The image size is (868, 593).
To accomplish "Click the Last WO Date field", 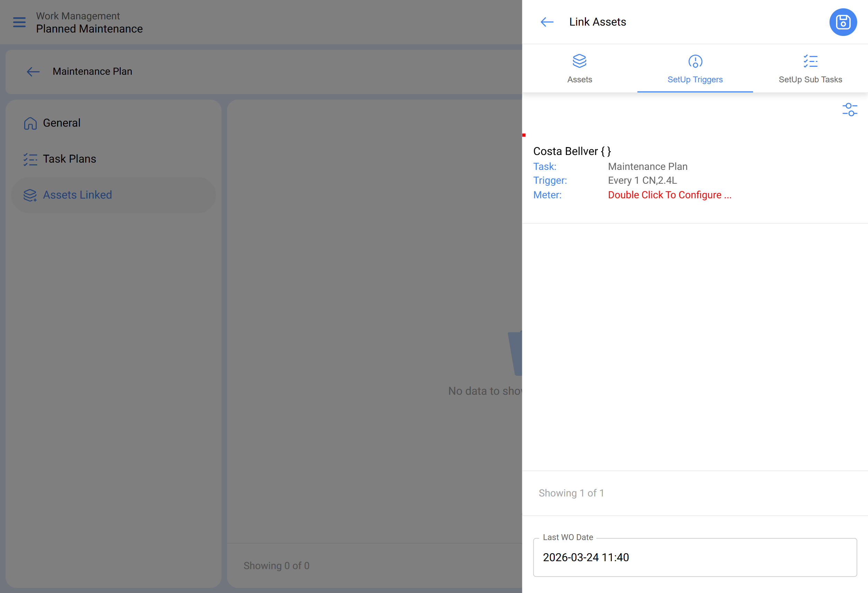I will click(x=695, y=557).
